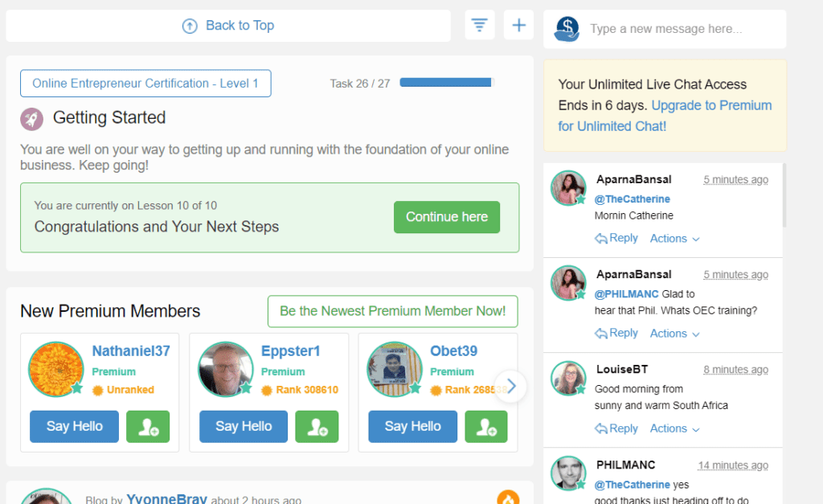Follow Eppster1 with the green add-user icon
Screen dimensions: 823x504
[x=317, y=427]
